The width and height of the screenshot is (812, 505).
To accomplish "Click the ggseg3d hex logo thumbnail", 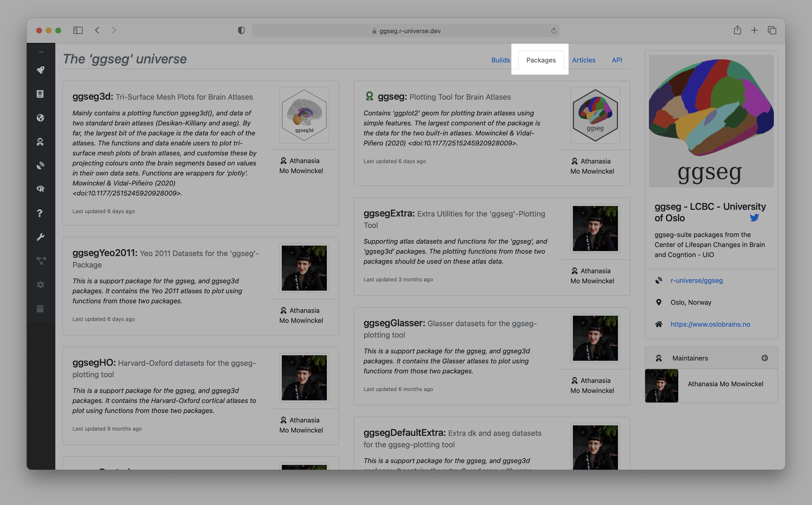I will [304, 115].
